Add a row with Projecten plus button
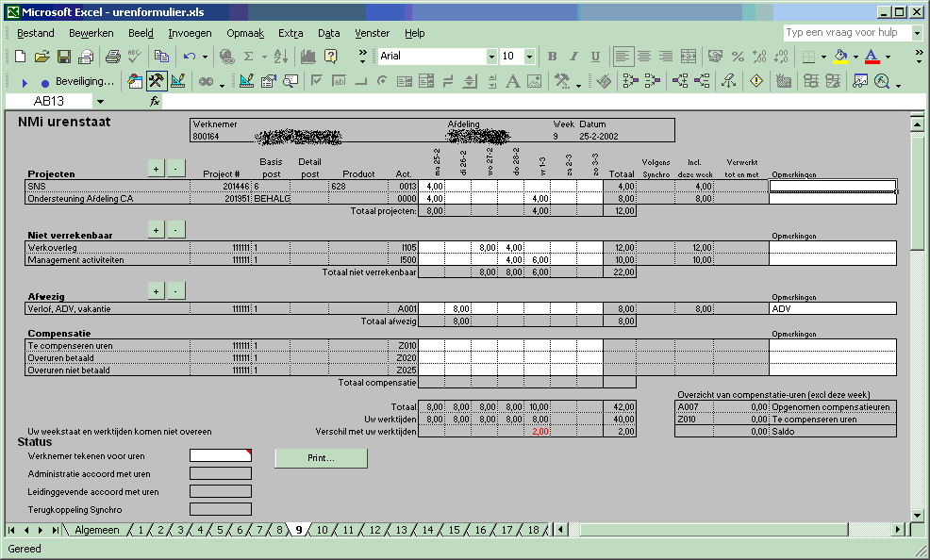The width and height of the screenshot is (930, 560). [x=156, y=169]
